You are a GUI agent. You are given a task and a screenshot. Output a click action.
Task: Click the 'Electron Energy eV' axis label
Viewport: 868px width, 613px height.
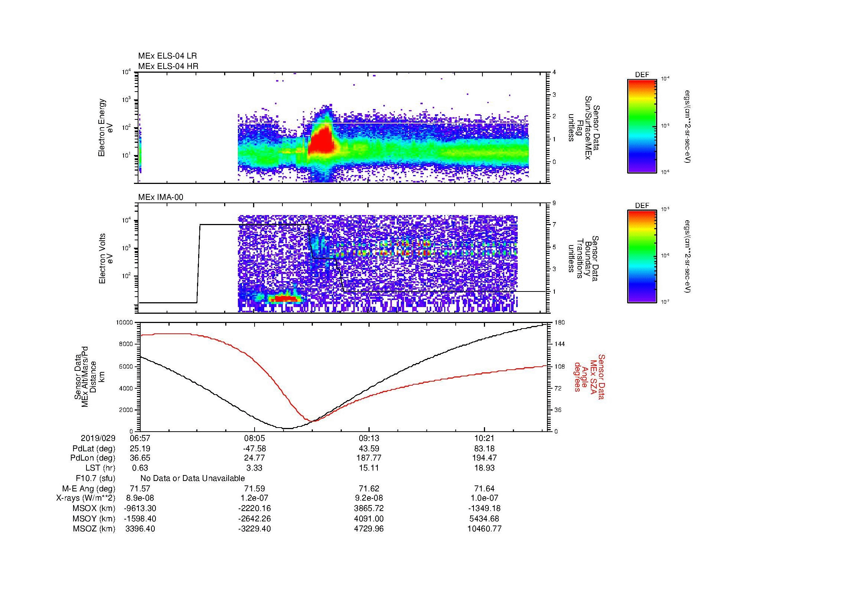[105, 128]
